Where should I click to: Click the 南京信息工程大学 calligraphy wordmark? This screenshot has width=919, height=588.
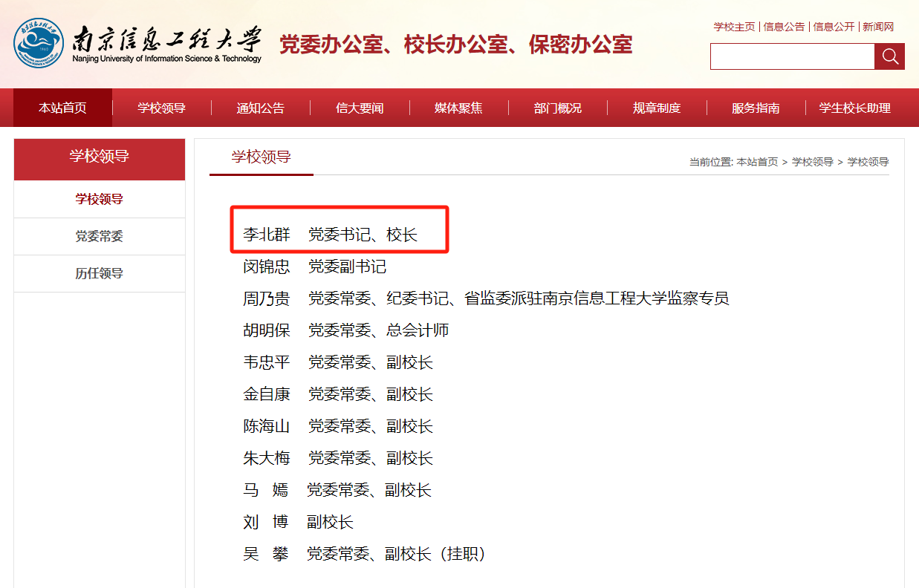click(167, 39)
